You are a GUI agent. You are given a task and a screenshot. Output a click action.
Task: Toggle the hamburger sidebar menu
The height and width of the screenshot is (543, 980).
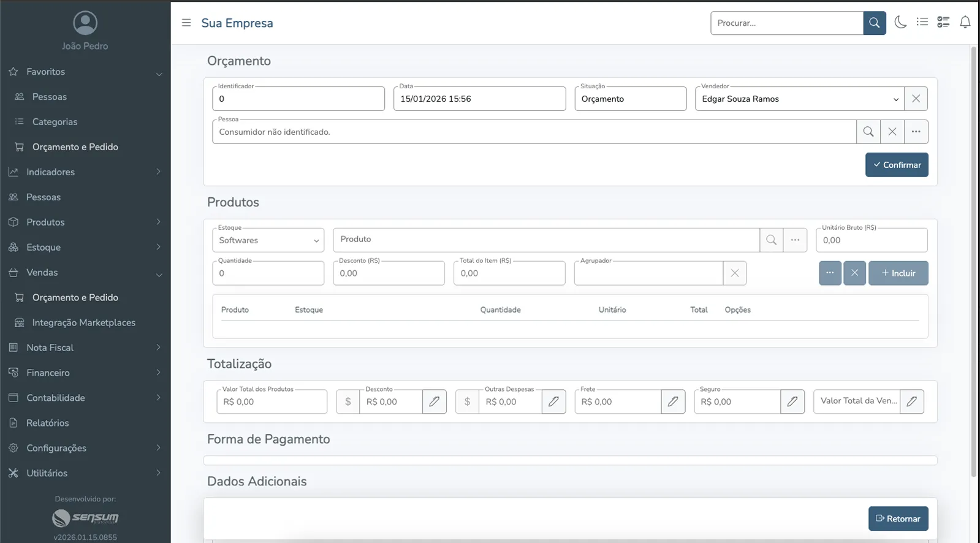(186, 23)
